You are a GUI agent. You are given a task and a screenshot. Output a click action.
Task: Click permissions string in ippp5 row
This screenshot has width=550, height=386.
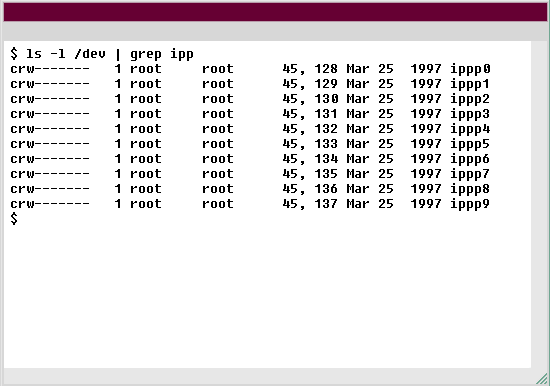pyautogui.click(x=50, y=144)
